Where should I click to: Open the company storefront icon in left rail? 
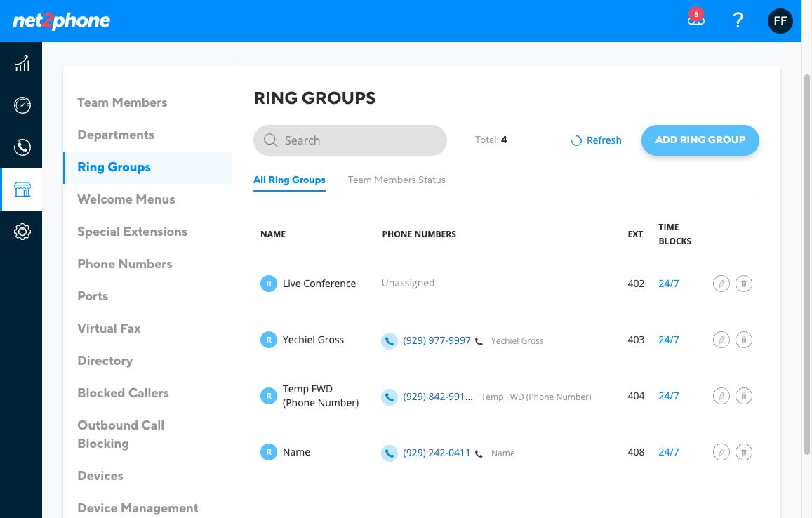22,189
